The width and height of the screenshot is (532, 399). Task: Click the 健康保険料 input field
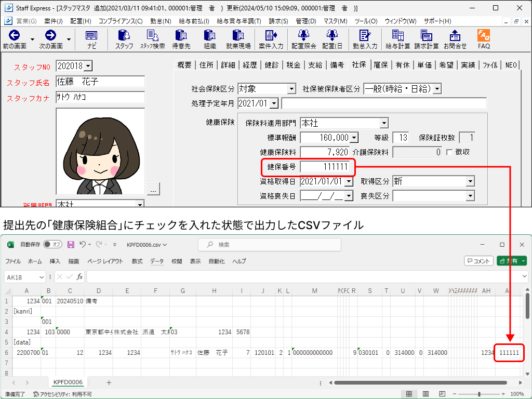(x=325, y=152)
